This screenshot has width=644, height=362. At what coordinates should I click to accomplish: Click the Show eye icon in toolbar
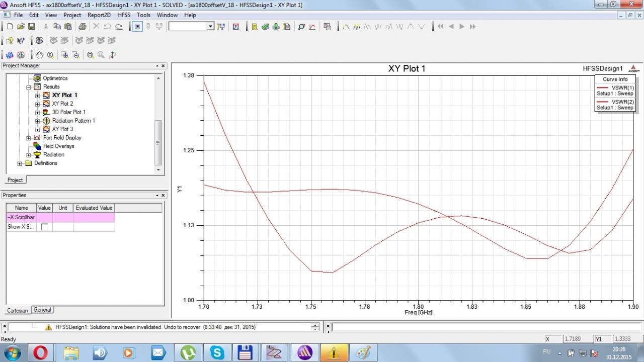(x=39, y=41)
